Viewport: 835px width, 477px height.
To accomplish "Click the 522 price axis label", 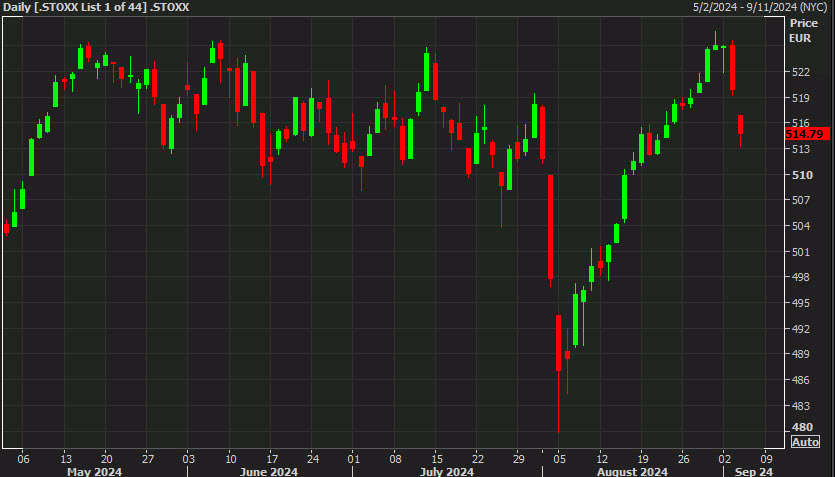I will [x=801, y=72].
